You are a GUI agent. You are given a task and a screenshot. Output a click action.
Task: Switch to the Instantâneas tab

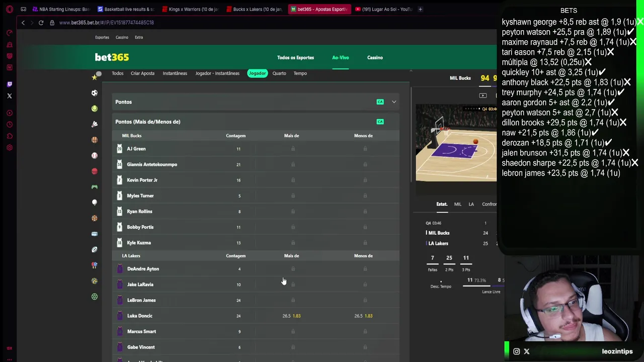pyautogui.click(x=175, y=73)
